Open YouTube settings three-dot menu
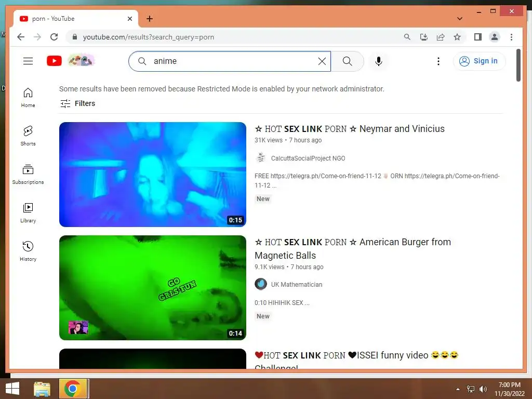The height and width of the screenshot is (399, 532). click(438, 61)
